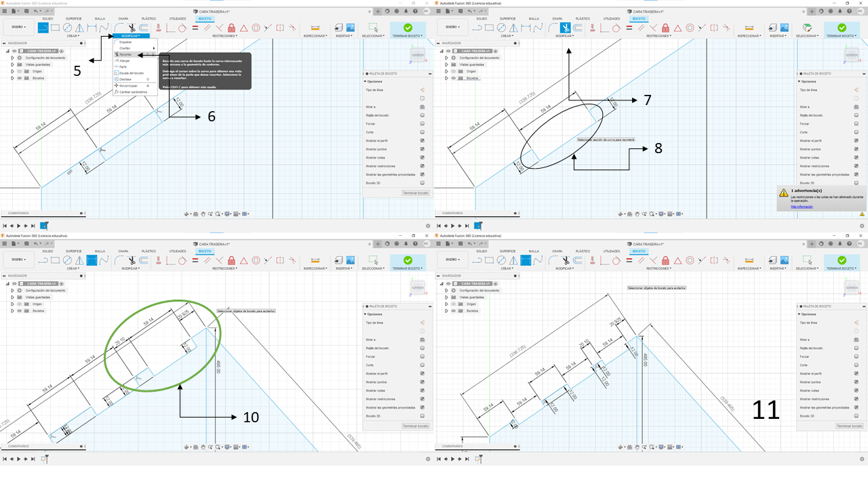This screenshot has width=868, height=488.
Task: Click the Insert image icon in top-left window
Action: click(350, 28)
